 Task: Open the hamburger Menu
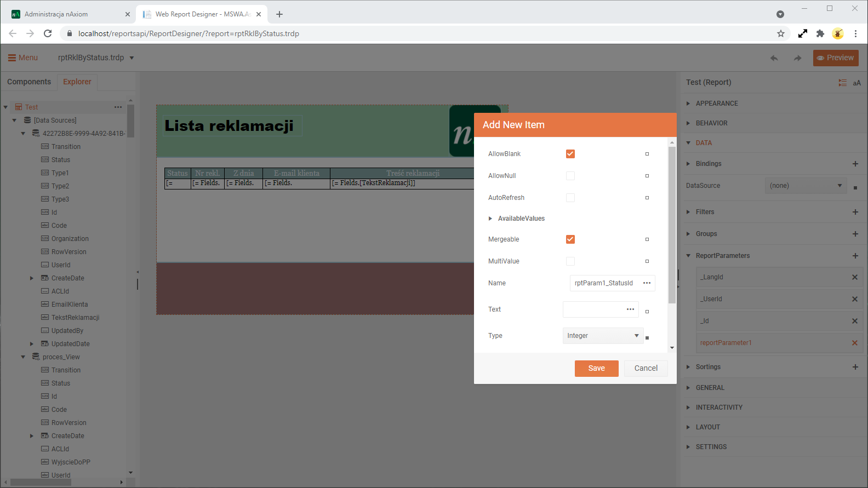(22, 58)
